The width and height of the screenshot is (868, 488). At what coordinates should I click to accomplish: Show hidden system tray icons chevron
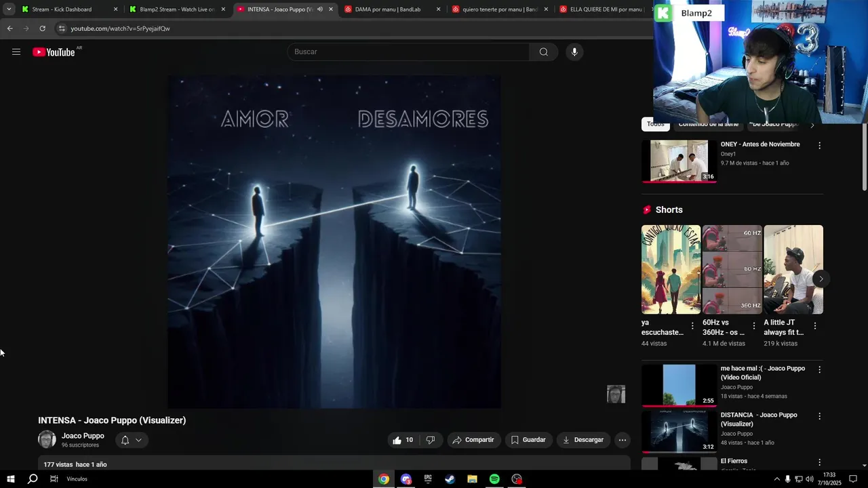click(x=776, y=479)
